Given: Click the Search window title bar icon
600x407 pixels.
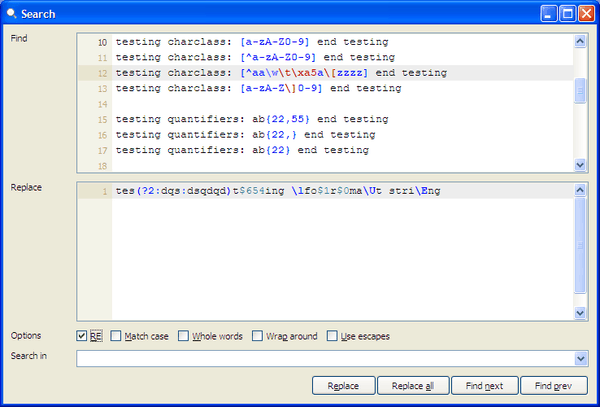Looking at the screenshot, I should click(12, 14).
